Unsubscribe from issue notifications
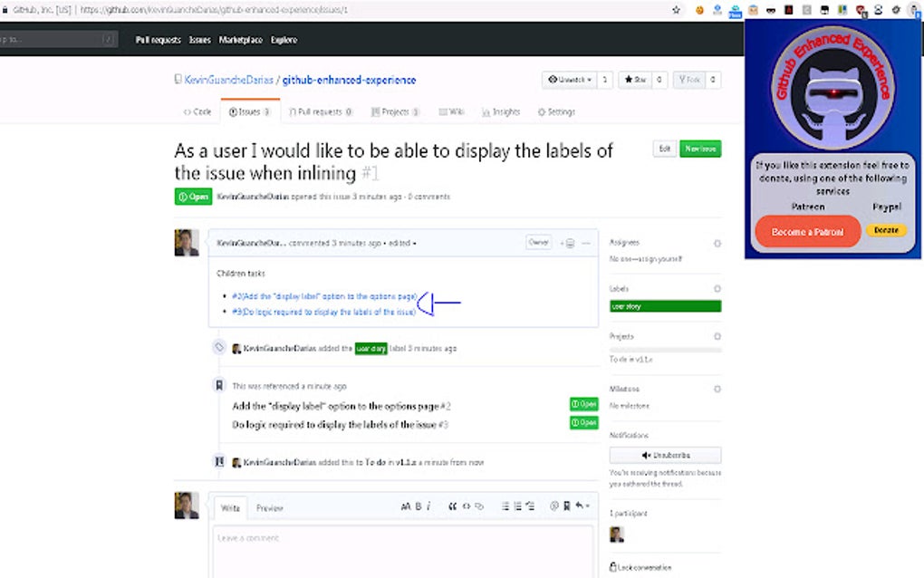 (665, 454)
